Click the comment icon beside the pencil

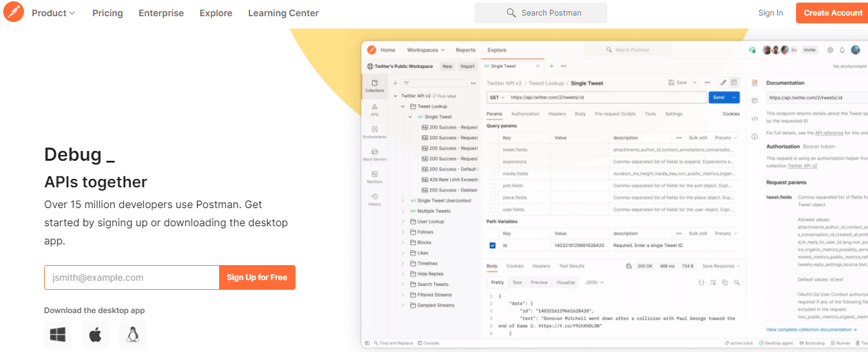734,82
